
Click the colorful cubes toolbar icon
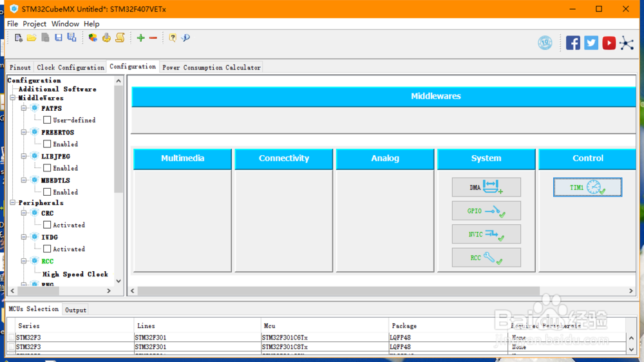(x=93, y=38)
